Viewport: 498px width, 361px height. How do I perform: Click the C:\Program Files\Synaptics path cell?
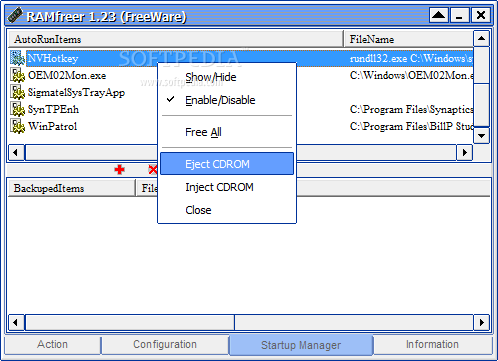(x=411, y=110)
